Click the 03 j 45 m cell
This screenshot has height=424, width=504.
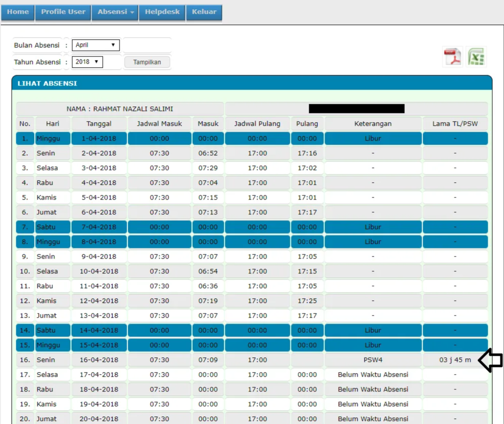[455, 360]
